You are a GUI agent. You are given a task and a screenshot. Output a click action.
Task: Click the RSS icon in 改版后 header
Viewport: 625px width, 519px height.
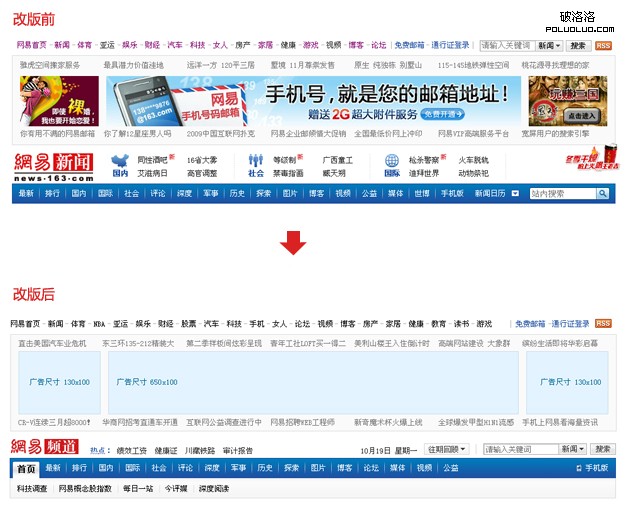(x=603, y=324)
